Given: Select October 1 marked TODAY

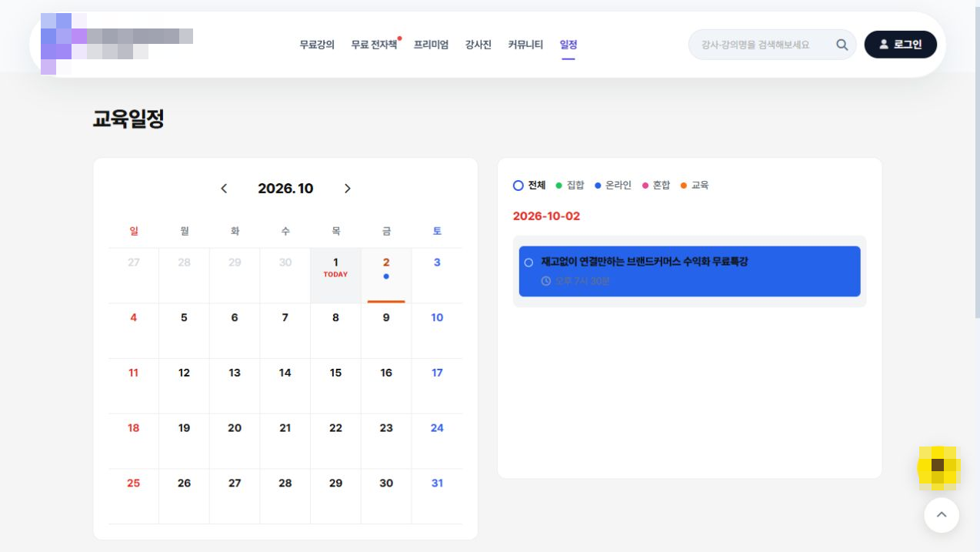Looking at the screenshot, I should coord(335,276).
